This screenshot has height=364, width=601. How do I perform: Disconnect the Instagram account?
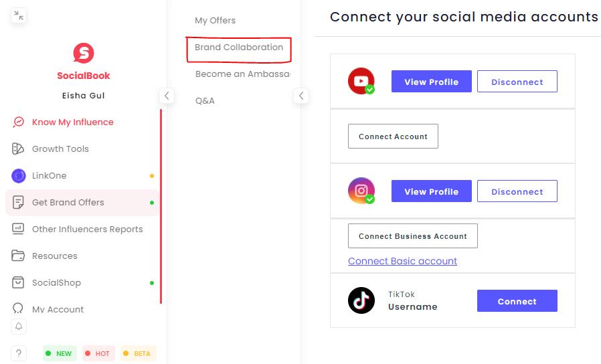[x=517, y=191]
